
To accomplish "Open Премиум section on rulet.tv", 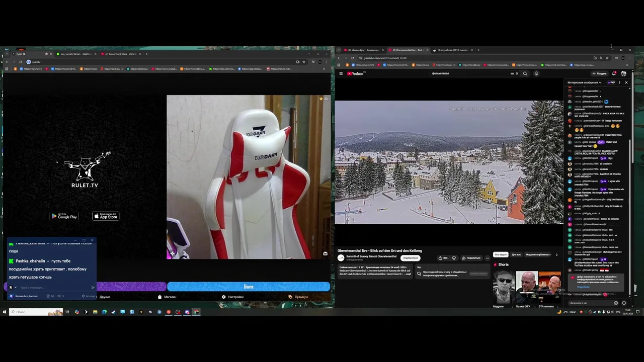I will [x=298, y=297].
